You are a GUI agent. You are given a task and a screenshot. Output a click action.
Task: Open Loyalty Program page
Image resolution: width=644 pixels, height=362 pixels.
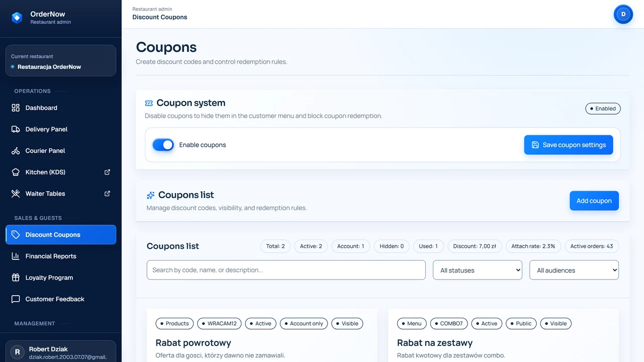(x=61, y=278)
